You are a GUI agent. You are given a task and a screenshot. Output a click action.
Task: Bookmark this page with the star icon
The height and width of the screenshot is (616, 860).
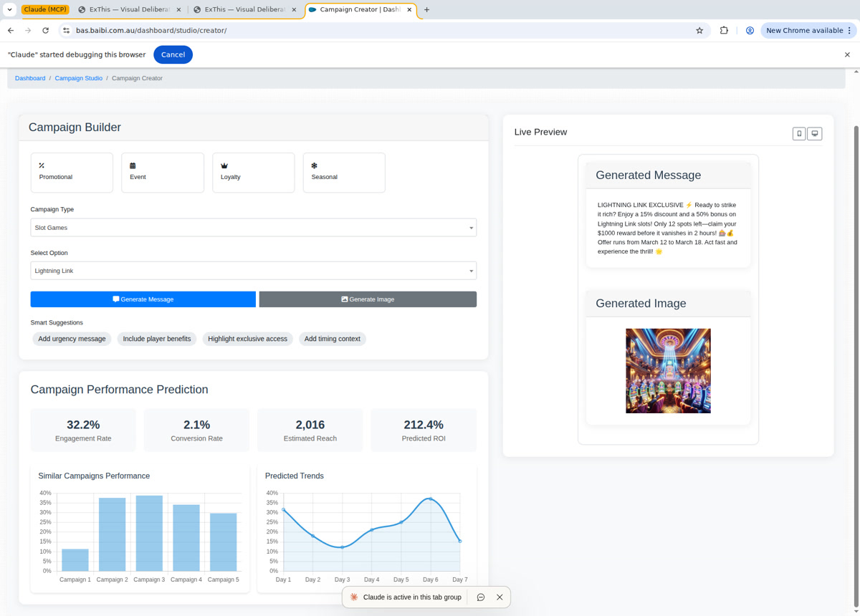pos(699,30)
